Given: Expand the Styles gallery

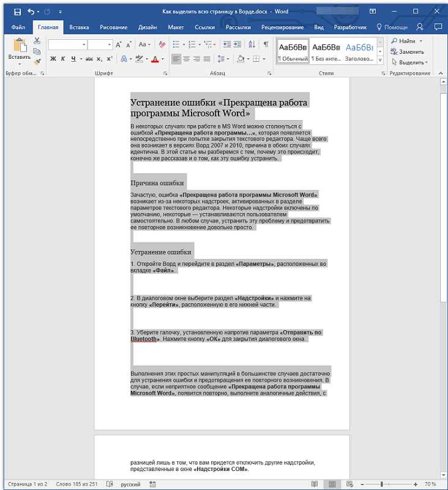Looking at the screenshot, I should (380, 59).
